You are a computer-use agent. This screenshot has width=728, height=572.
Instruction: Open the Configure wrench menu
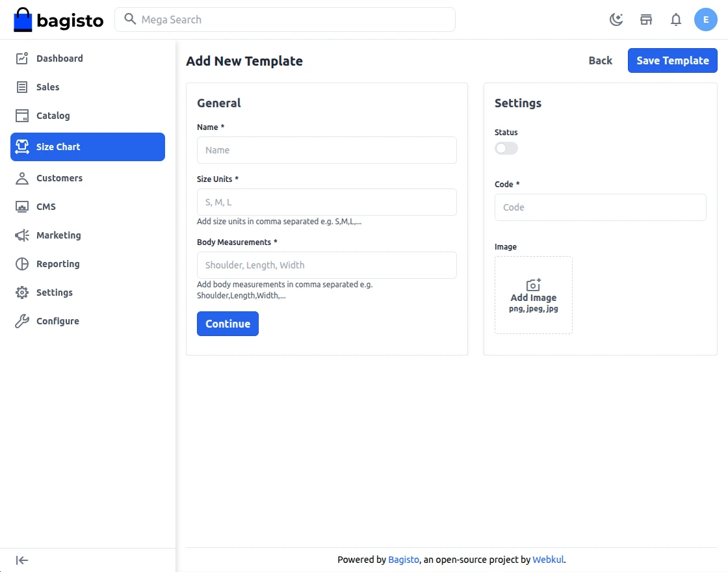coord(57,321)
